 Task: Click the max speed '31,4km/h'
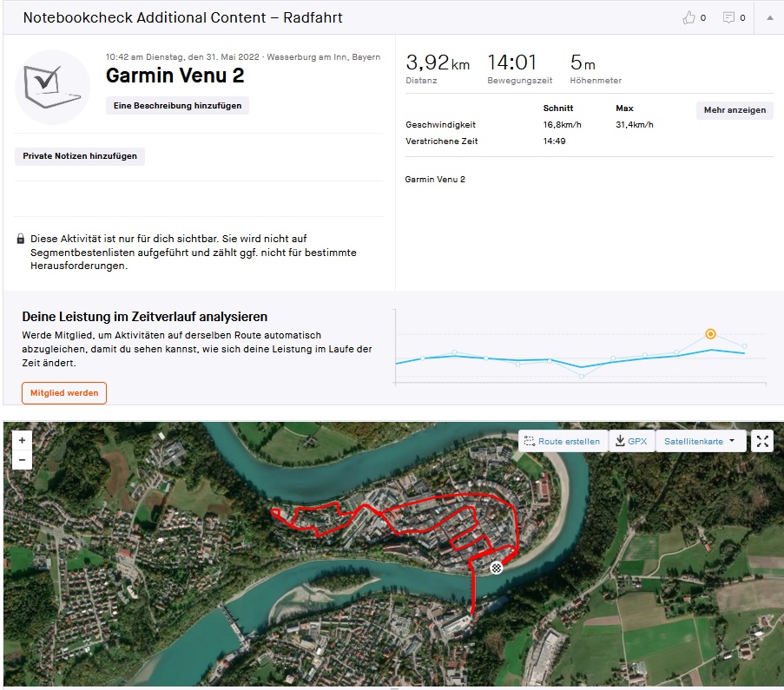[x=635, y=124]
